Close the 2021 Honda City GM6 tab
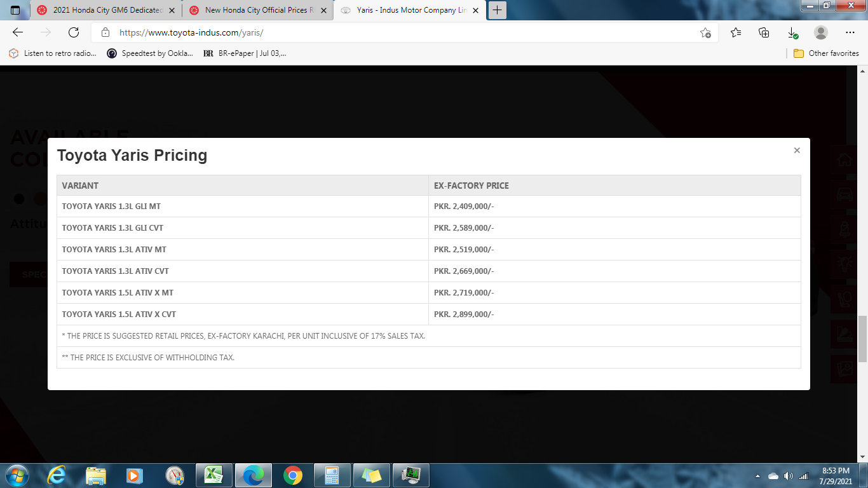This screenshot has width=868, height=488. tap(172, 10)
